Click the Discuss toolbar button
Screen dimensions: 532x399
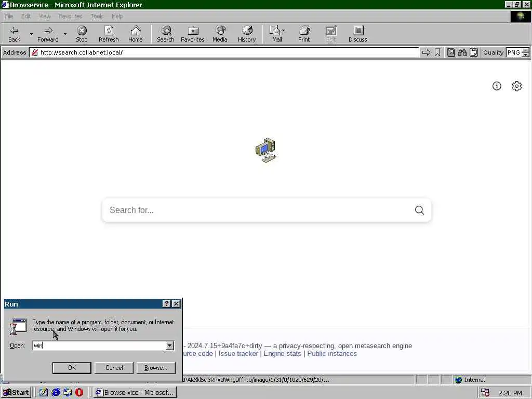357,34
